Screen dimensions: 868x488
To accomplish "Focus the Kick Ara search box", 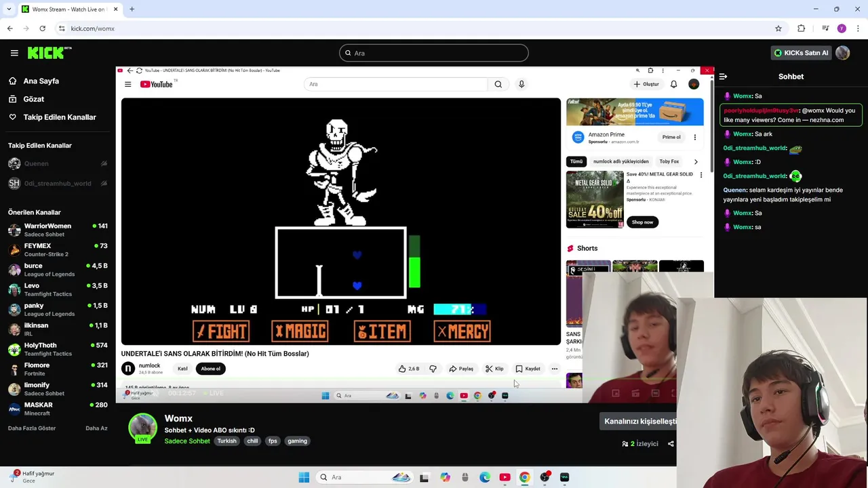I will (x=434, y=53).
